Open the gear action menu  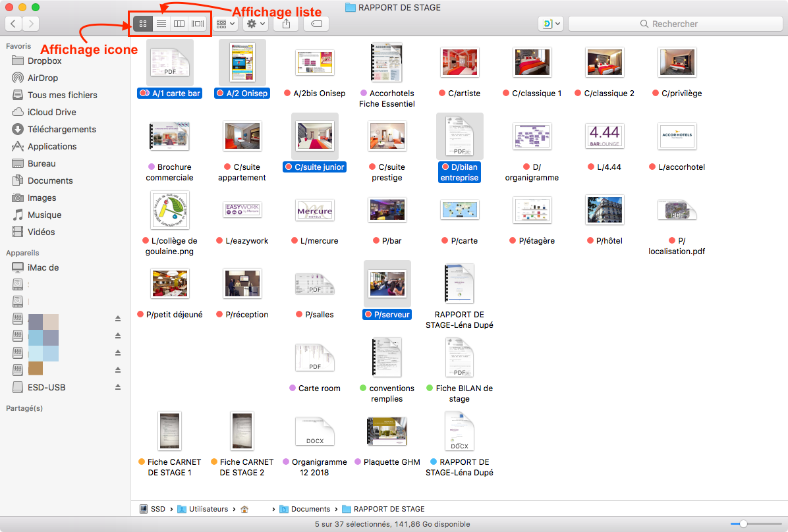pos(255,24)
